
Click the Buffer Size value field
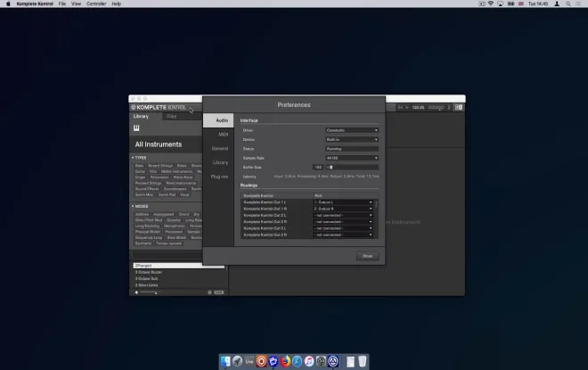(318, 168)
